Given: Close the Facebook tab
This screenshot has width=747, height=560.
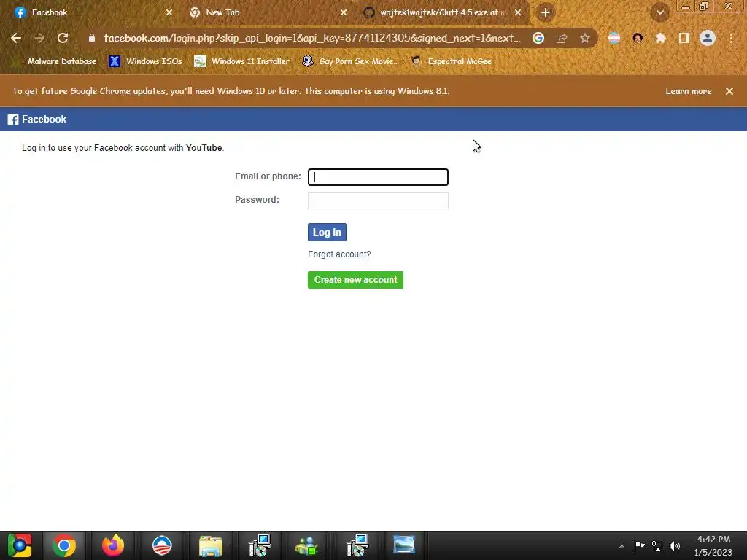Looking at the screenshot, I should 169,12.
